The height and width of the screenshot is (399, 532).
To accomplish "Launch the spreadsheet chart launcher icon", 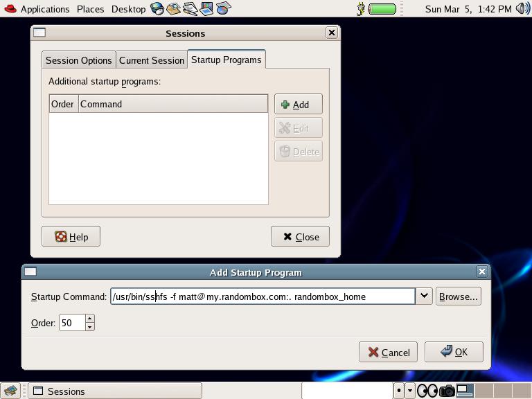I will [x=223, y=9].
